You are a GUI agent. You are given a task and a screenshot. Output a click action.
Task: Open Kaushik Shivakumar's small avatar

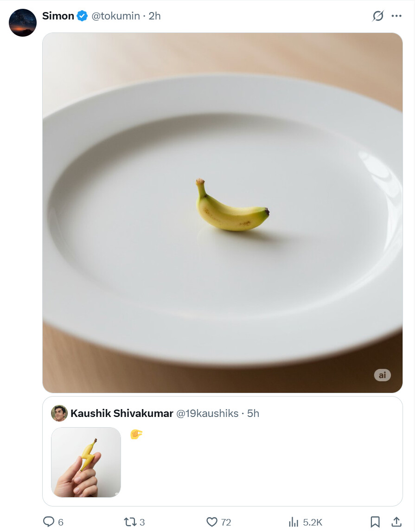coord(59,413)
